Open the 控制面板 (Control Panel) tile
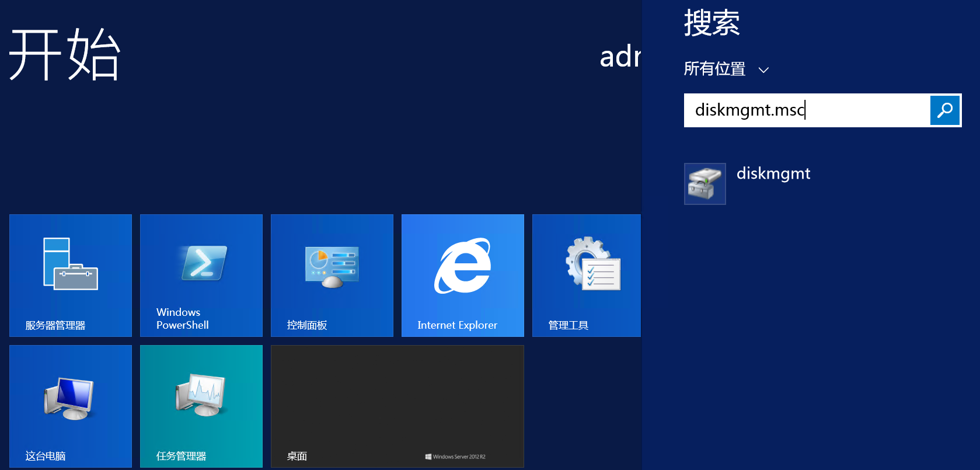This screenshot has height=470, width=980. coord(332,275)
